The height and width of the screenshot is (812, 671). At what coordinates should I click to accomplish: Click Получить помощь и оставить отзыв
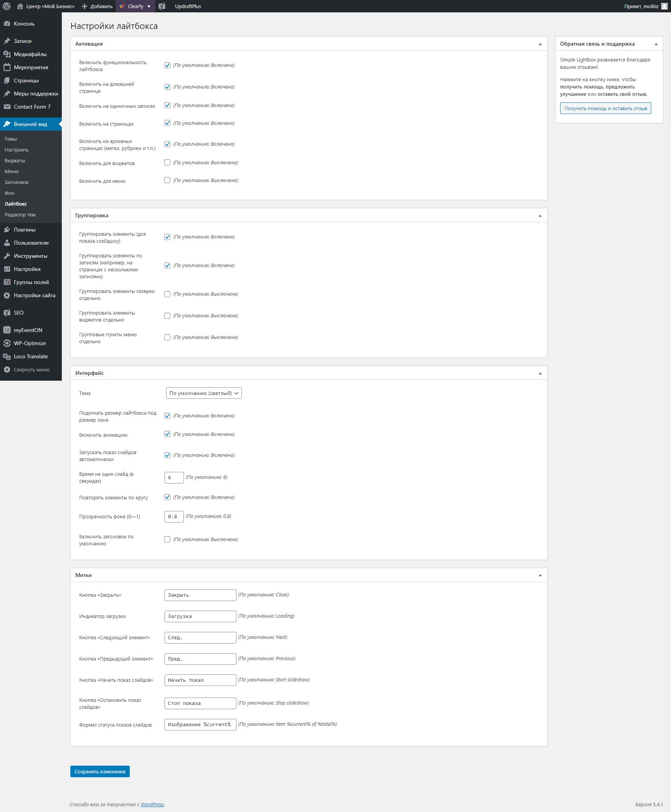605,108
